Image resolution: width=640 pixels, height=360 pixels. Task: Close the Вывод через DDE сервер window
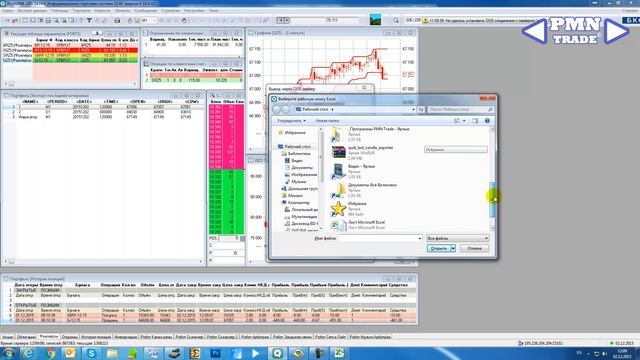point(364,88)
